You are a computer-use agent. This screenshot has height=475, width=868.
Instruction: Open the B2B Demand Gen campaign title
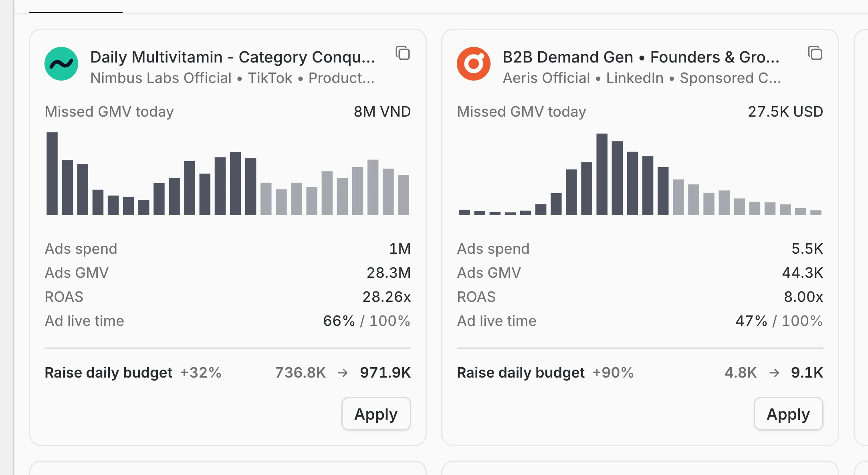[x=641, y=57]
